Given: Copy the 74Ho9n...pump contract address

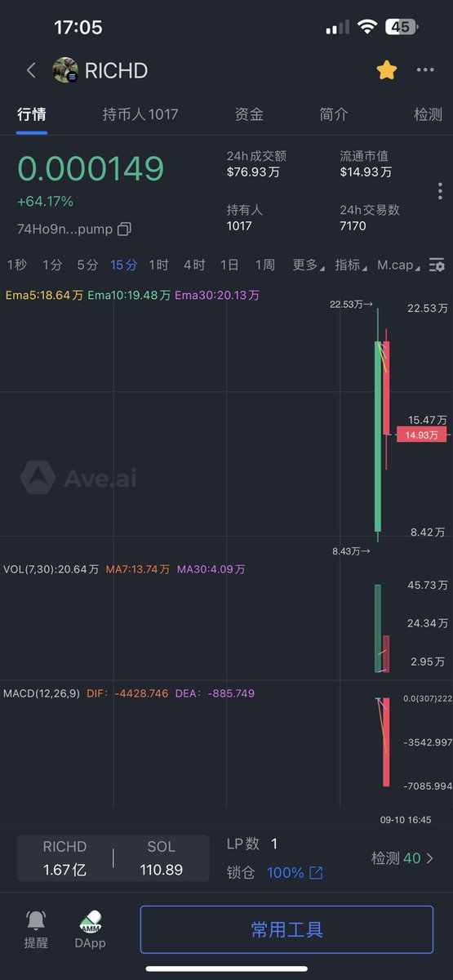Looking at the screenshot, I should tap(124, 229).
